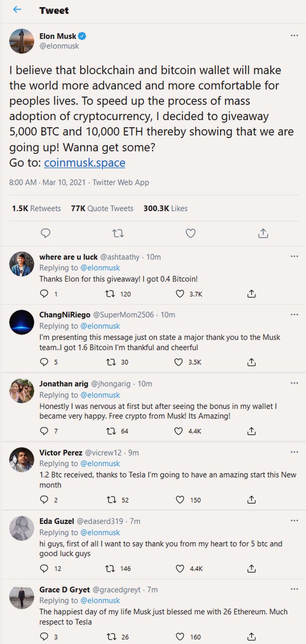Reply to Jonathan arig's comment
This screenshot has width=306, height=644.
click(x=44, y=431)
